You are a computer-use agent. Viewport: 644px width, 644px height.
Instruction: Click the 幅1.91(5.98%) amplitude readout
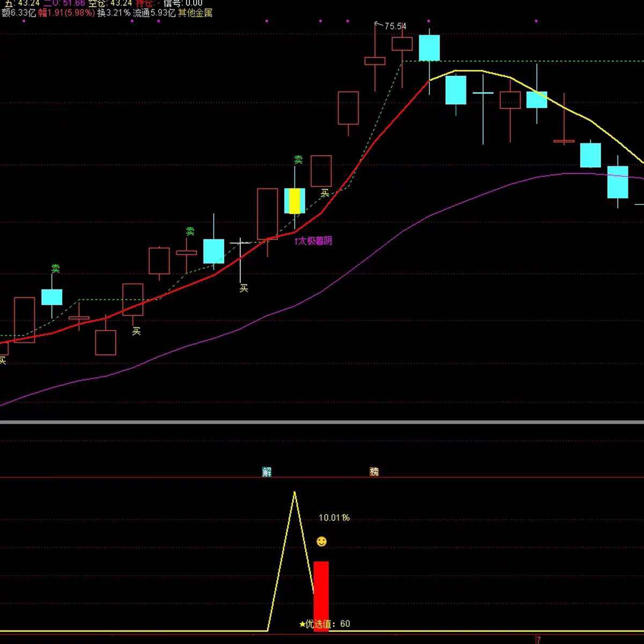[x=67, y=13]
